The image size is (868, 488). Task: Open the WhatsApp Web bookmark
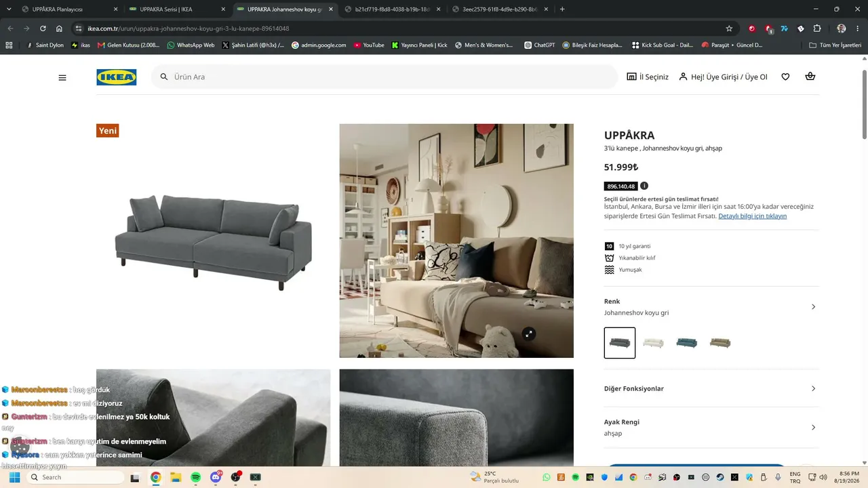(190, 45)
